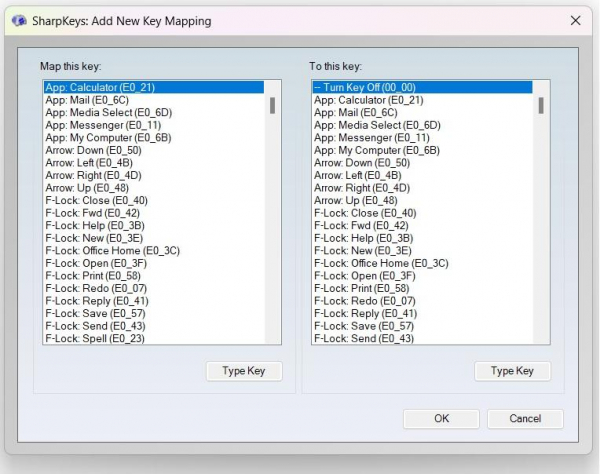Select F-Lock: Close (E0_40) in Map this key list
Image resolution: width=600 pixels, height=474 pixels.
point(154,200)
